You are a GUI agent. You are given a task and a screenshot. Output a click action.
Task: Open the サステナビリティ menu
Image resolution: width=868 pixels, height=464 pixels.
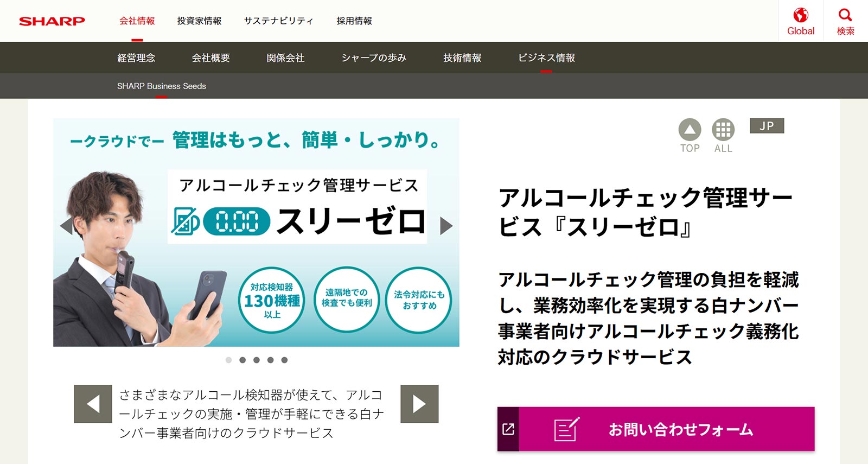coord(279,21)
